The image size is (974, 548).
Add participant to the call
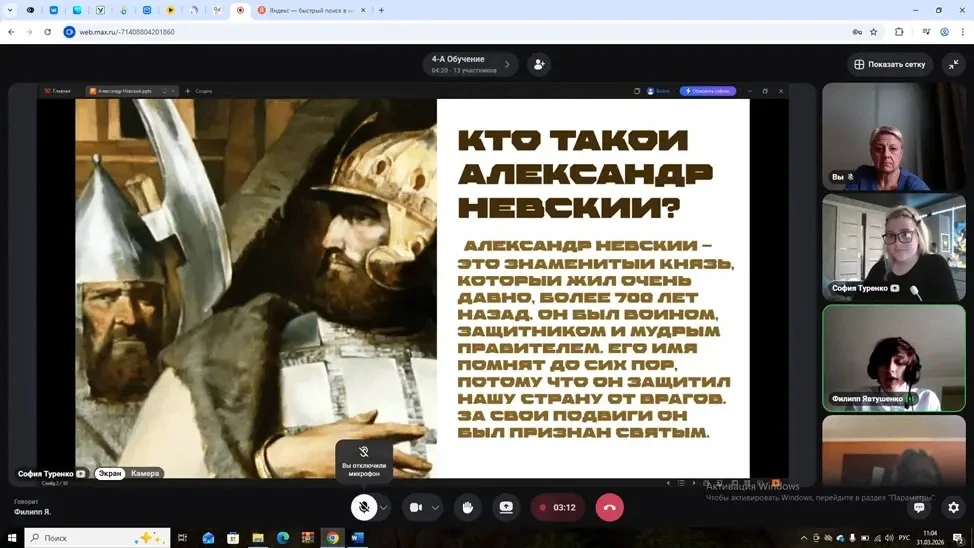coord(539,65)
